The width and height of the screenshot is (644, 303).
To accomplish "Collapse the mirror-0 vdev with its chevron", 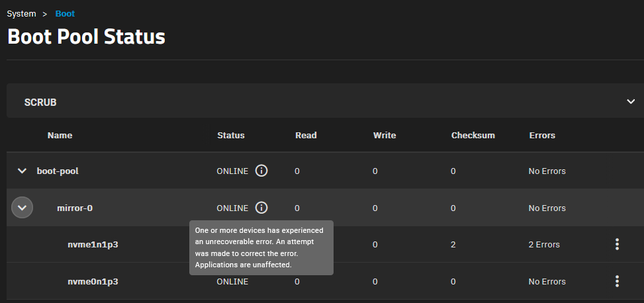I will (x=23, y=208).
